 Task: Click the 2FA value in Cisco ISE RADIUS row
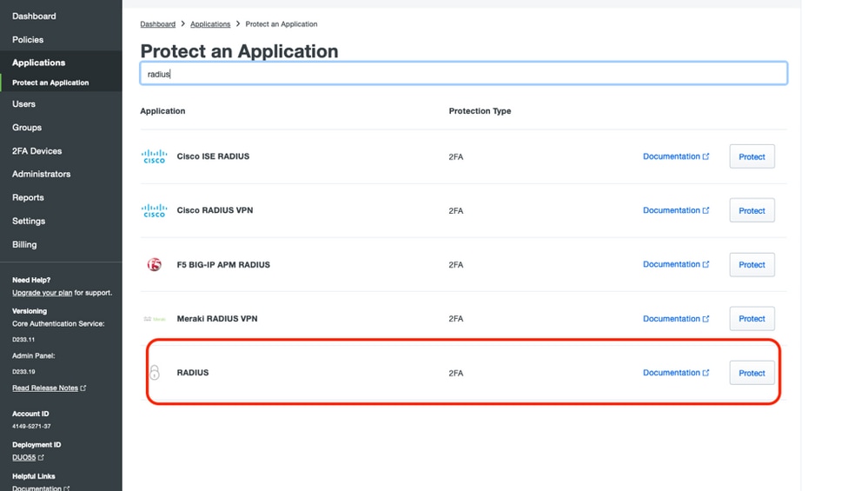click(x=456, y=156)
